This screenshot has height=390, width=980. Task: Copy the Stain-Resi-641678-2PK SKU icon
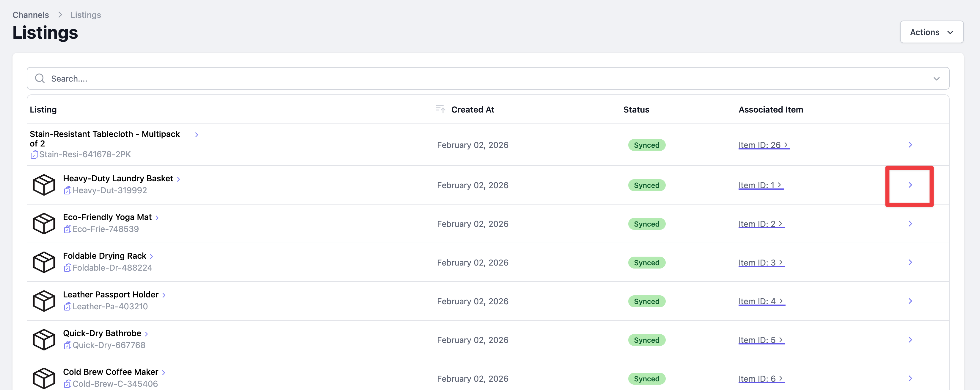[x=34, y=155]
